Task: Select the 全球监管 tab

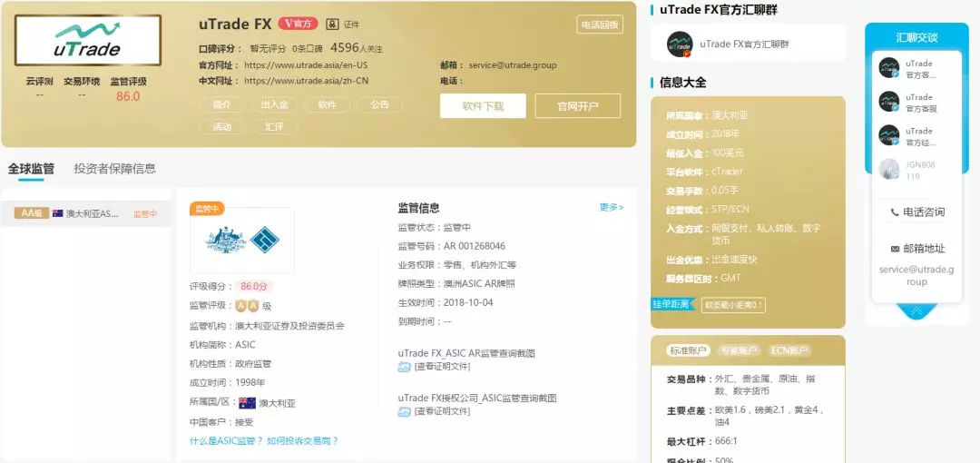Action: 31,168
